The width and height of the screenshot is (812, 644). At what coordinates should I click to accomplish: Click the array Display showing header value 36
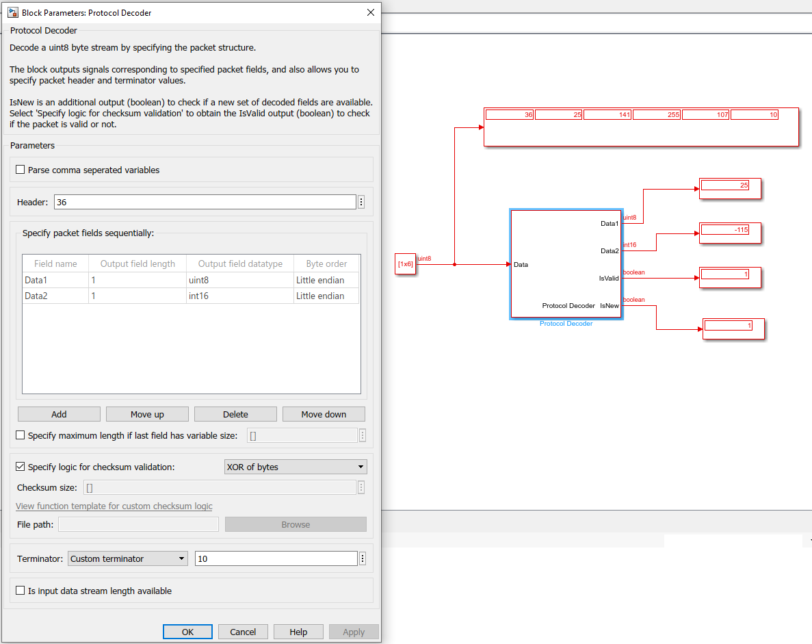[x=641, y=127]
